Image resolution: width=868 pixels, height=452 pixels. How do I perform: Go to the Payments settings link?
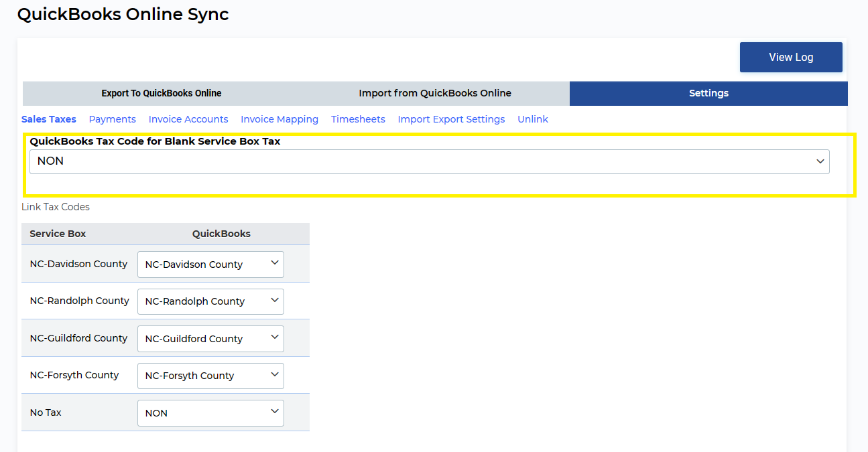[113, 119]
